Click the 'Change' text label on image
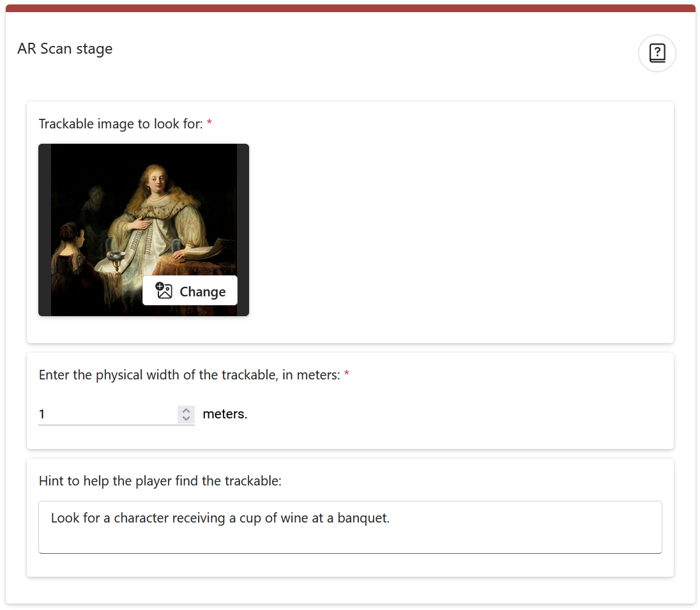This screenshot has width=700, height=610. (202, 292)
